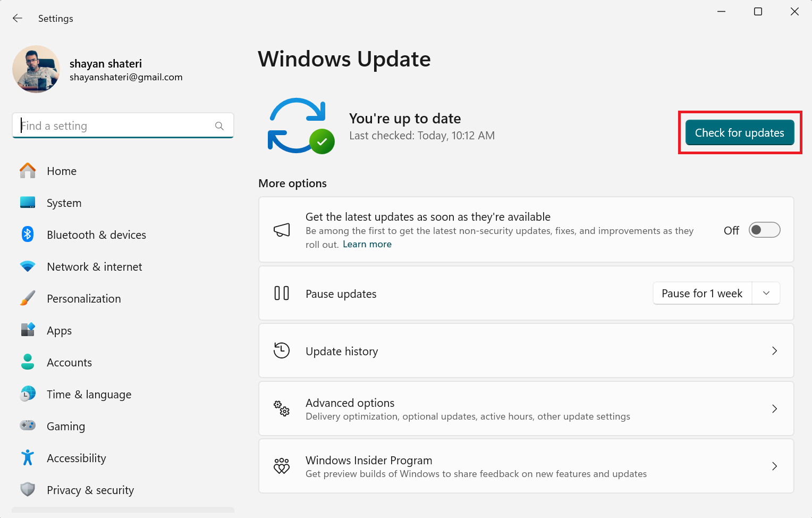Click the Windows Update sync status icon

(x=301, y=126)
